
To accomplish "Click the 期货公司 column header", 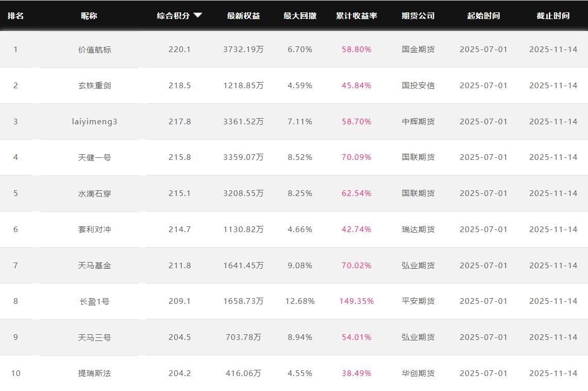I will tap(418, 15).
